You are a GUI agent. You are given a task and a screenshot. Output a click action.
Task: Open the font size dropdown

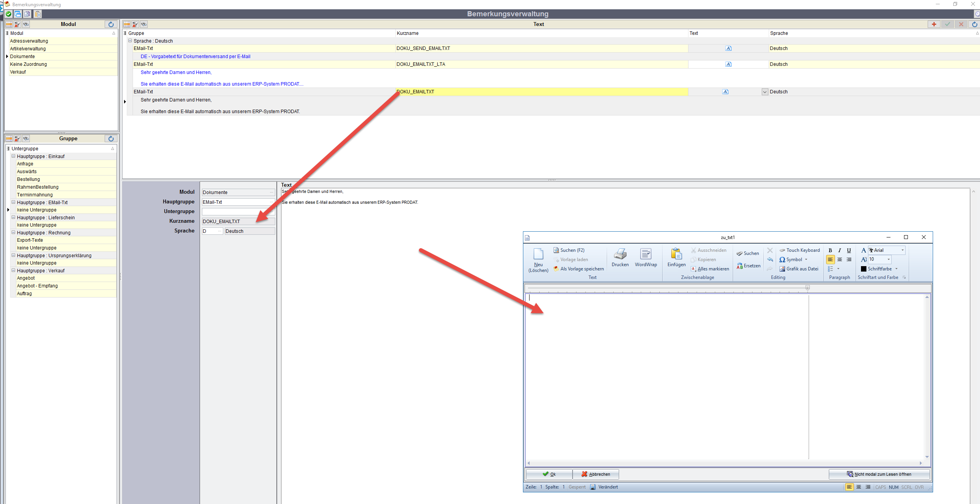pyautogui.click(x=889, y=260)
